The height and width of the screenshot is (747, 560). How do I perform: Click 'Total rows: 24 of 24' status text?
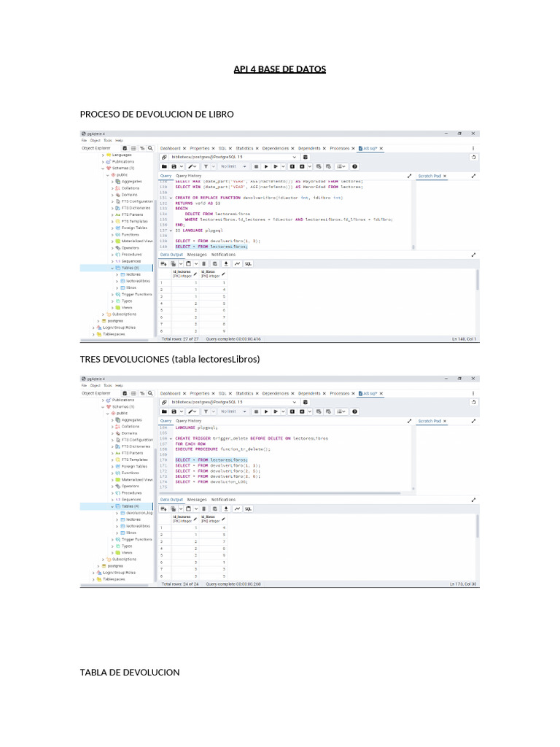180,584
